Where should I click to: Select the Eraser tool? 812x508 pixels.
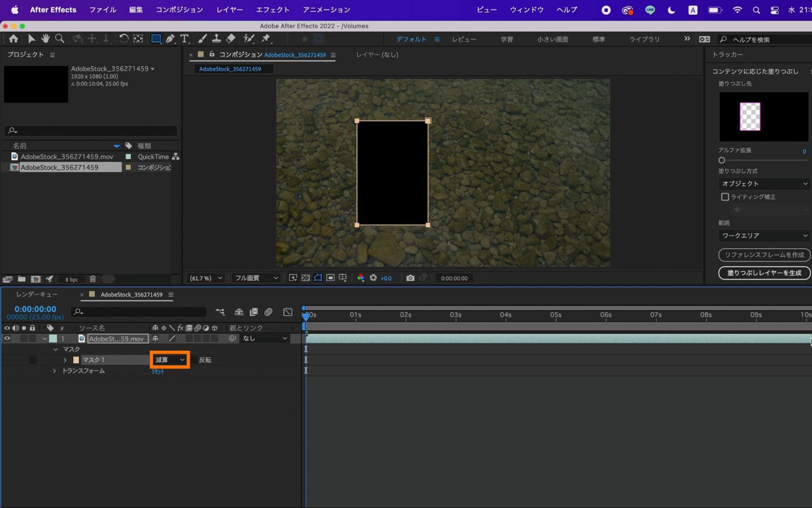coord(231,39)
